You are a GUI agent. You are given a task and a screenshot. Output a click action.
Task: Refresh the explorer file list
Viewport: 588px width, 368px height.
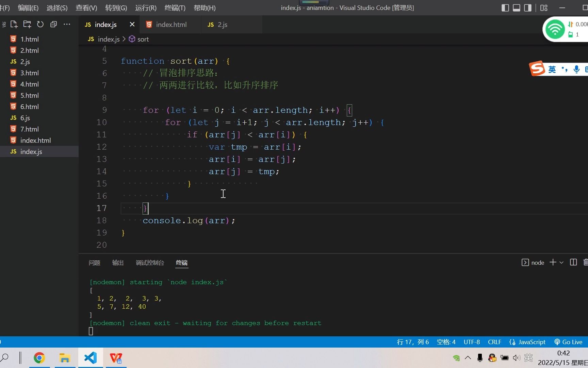point(40,24)
